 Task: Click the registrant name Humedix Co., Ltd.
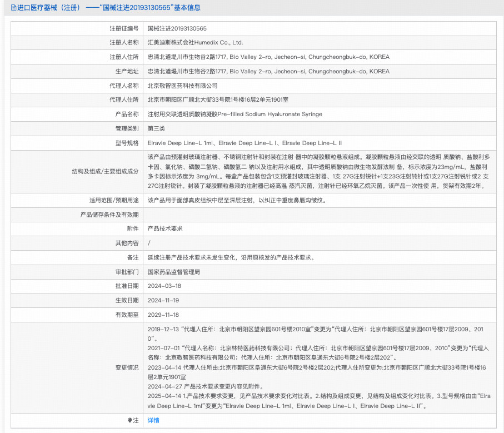click(195, 42)
